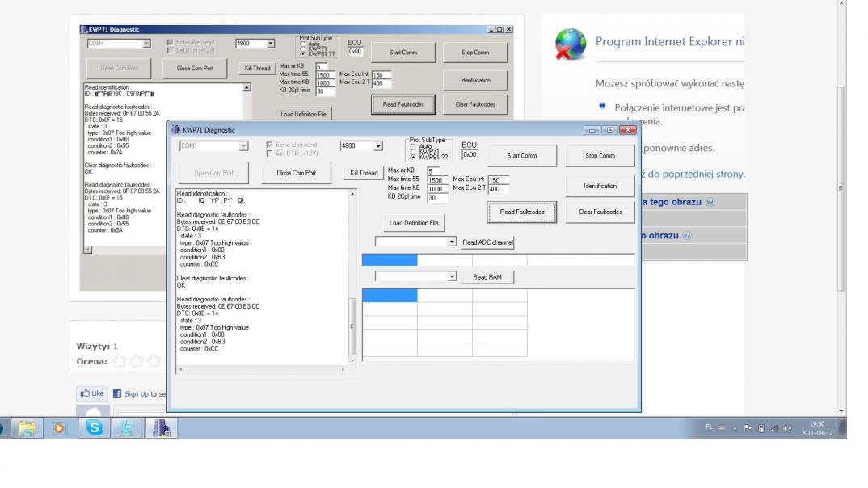
Task: Click the Read ADC channel button
Action: pyautogui.click(x=487, y=242)
